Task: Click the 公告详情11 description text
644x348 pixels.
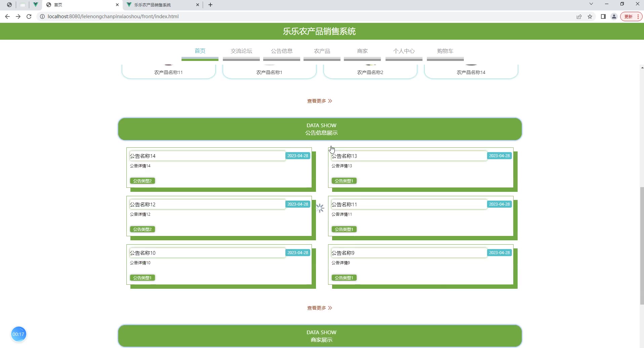Action: pos(342,214)
